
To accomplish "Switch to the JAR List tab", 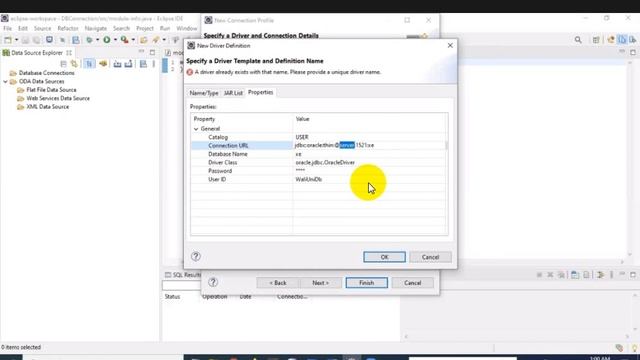I will pos(233,93).
